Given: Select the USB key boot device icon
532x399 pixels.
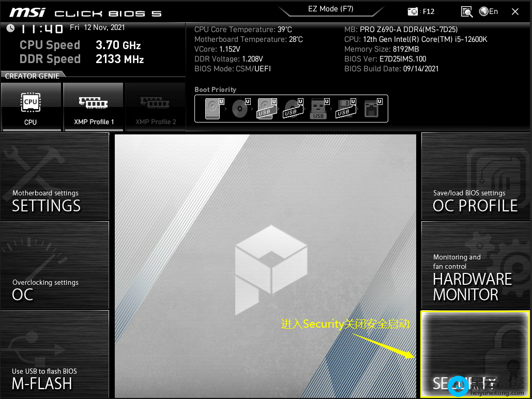Looking at the screenshot, I should [x=318, y=109].
